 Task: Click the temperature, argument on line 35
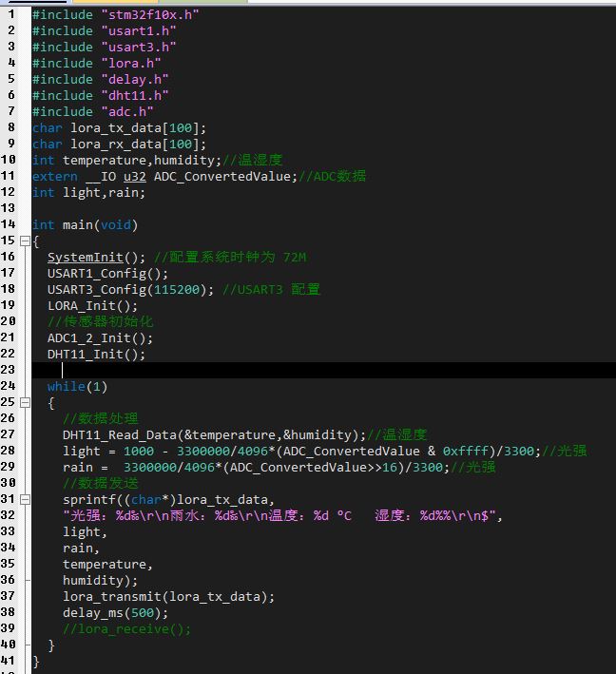pos(107,565)
